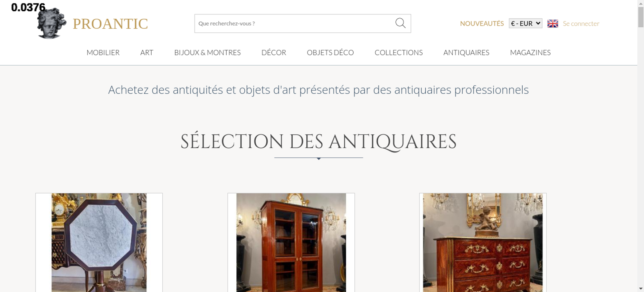Open the € - EUR currency dropdown
This screenshot has width=644, height=292.
526,23
